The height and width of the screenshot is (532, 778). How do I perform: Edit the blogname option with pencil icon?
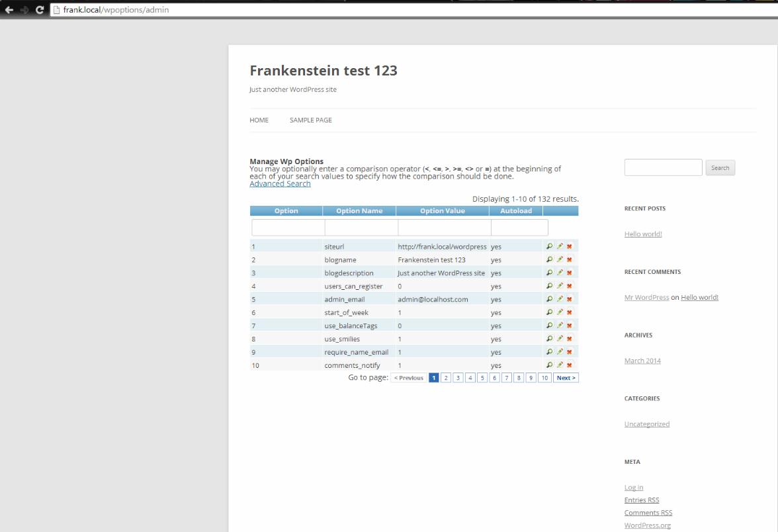[x=559, y=259]
